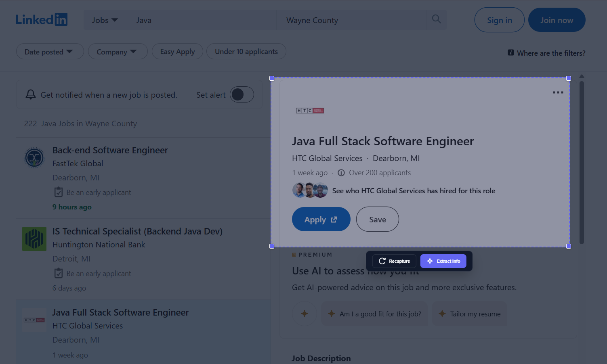Click the round AI sparkle icon button
Screen dimensions: 607x364
tap(305, 314)
